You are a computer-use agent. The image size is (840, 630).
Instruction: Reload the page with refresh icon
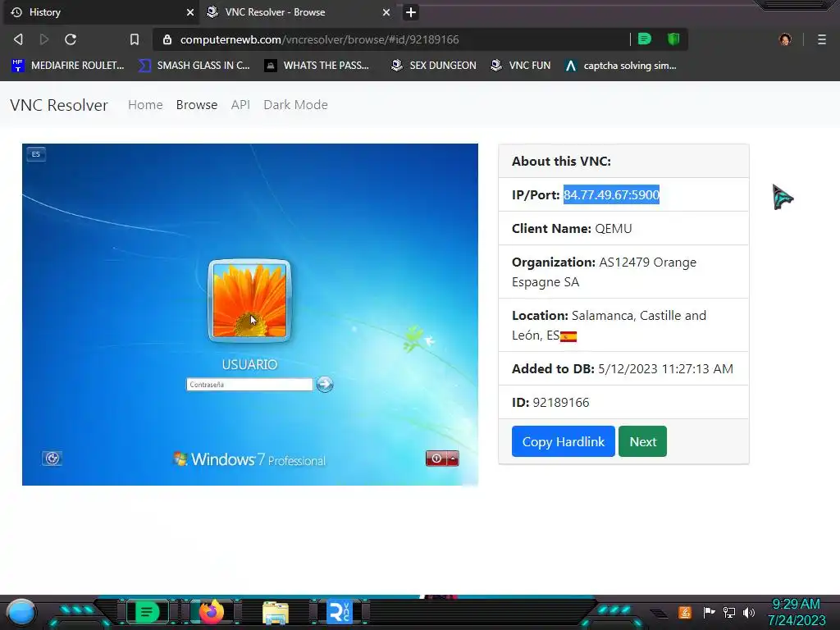tap(71, 39)
